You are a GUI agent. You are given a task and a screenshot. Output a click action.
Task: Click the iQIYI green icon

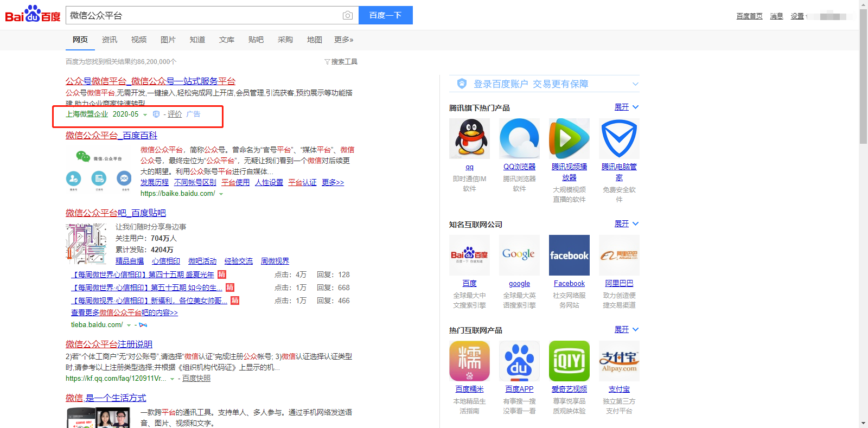pos(569,361)
